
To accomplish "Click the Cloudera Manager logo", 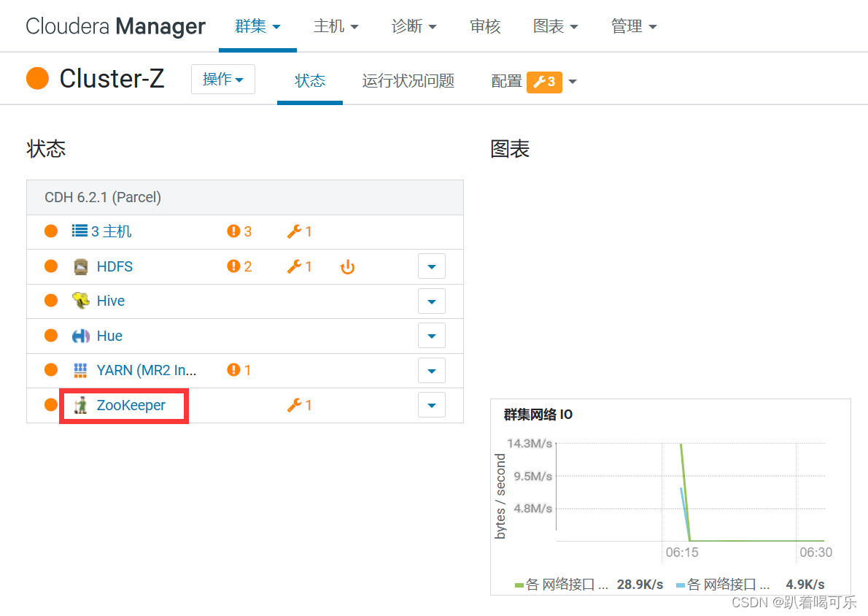I will (116, 26).
